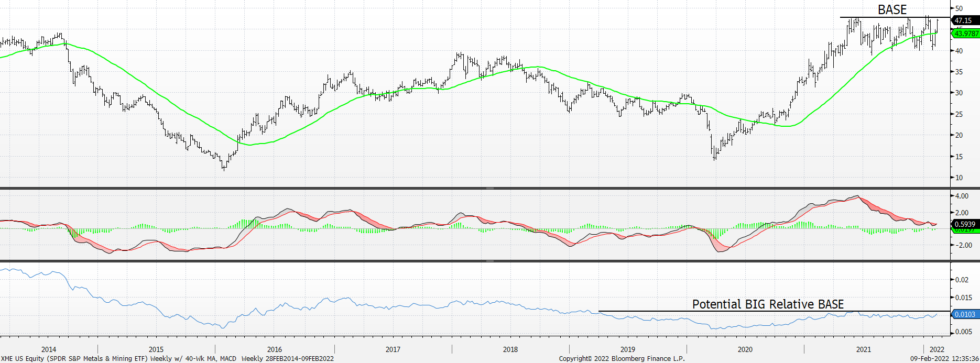This screenshot has width=980, height=363.
Task: Select the 47.15 last price tag
Action: pyautogui.click(x=965, y=20)
